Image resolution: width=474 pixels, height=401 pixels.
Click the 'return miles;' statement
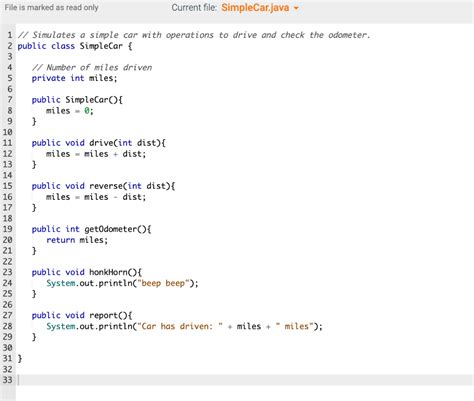[77, 240]
